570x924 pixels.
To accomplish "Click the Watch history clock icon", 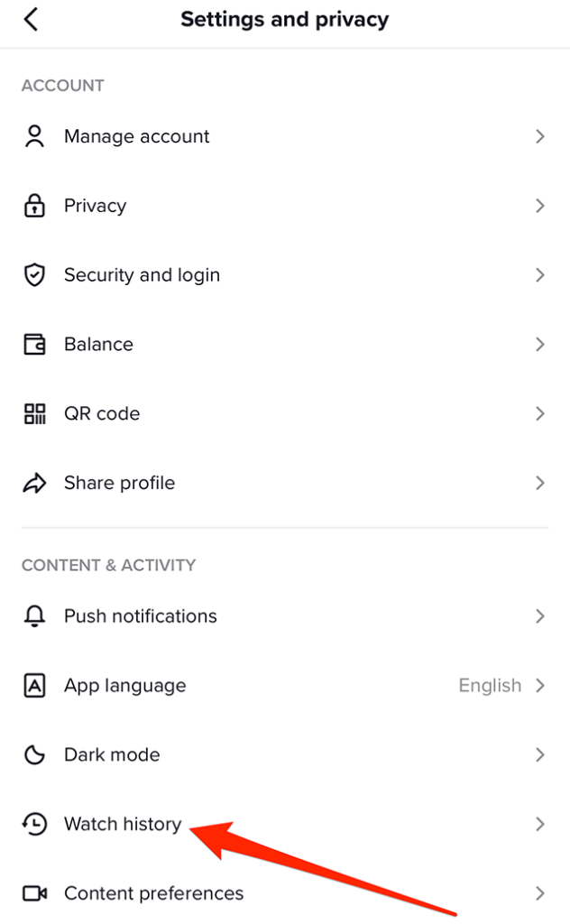I will pyautogui.click(x=34, y=824).
